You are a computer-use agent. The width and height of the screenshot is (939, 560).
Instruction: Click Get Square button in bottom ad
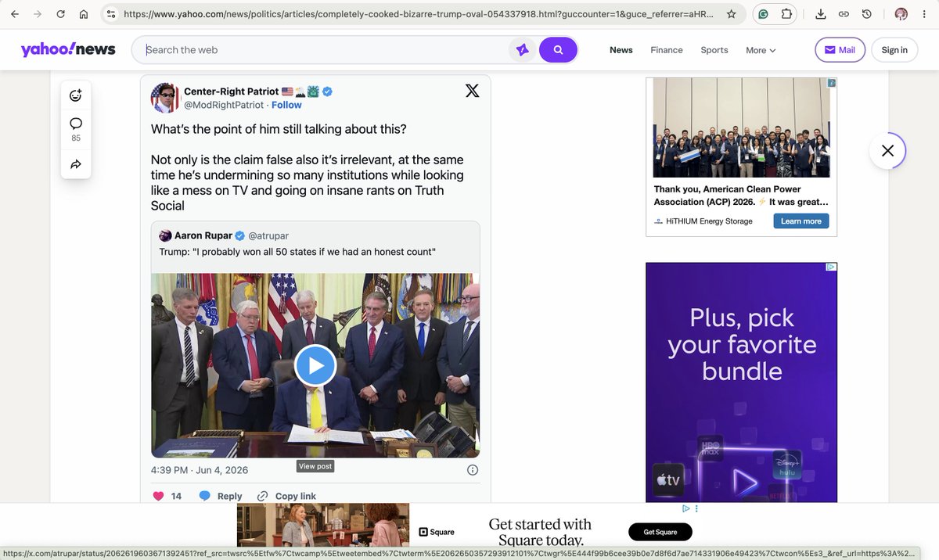click(660, 533)
